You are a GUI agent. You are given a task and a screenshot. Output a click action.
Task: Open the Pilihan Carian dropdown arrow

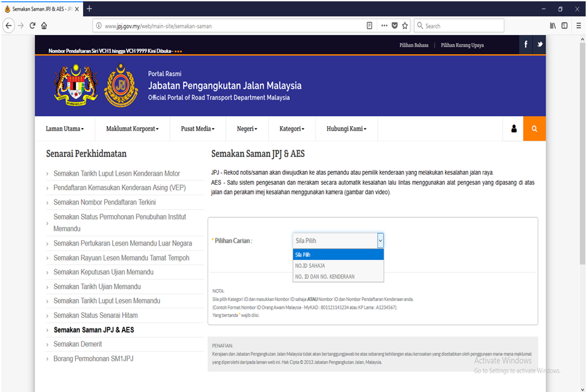click(x=380, y=240)
